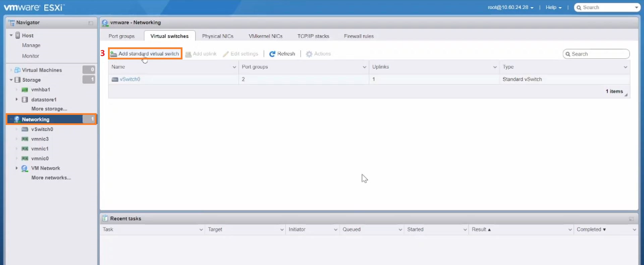The image size is (644, 265).
Task: Select vSwitch0 in the Navigator tree
Action: (42, 129)
